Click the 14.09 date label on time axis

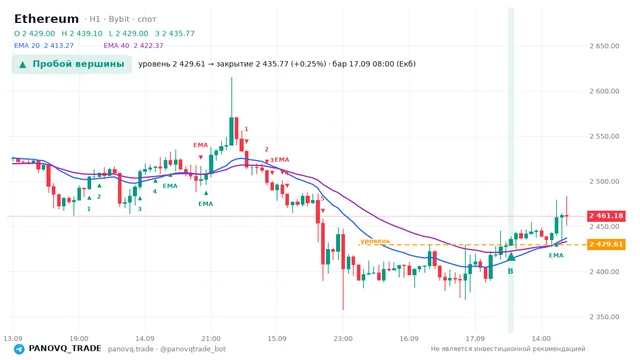click(145, 338)
